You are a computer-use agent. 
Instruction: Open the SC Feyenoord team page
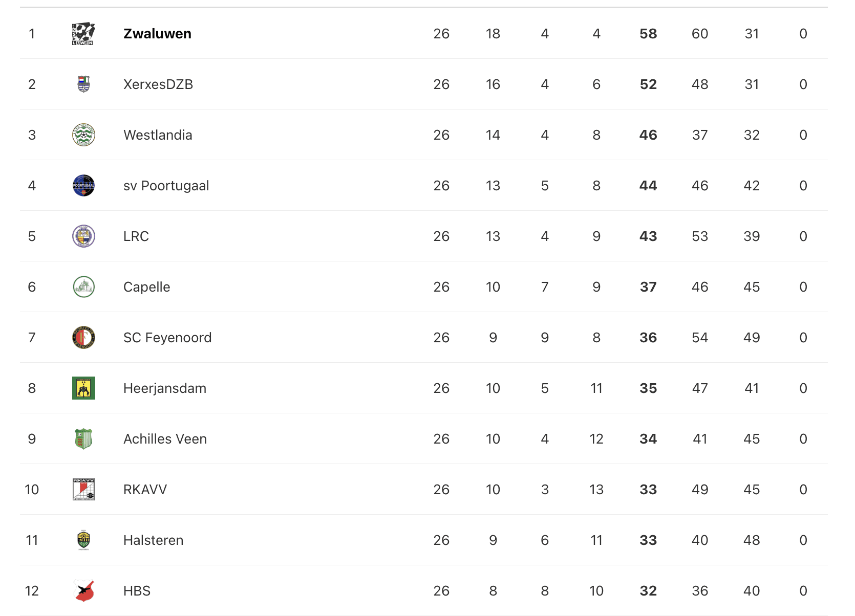coord(167,338)
